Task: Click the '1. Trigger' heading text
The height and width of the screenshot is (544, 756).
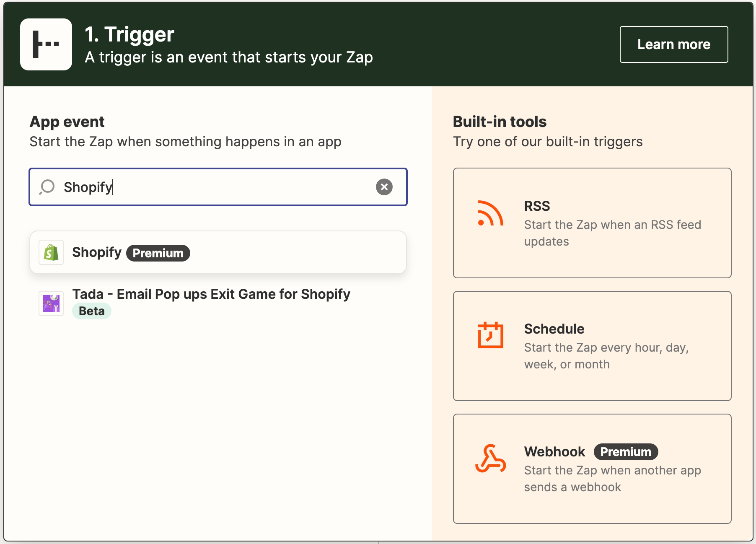Action: [129, 34]
